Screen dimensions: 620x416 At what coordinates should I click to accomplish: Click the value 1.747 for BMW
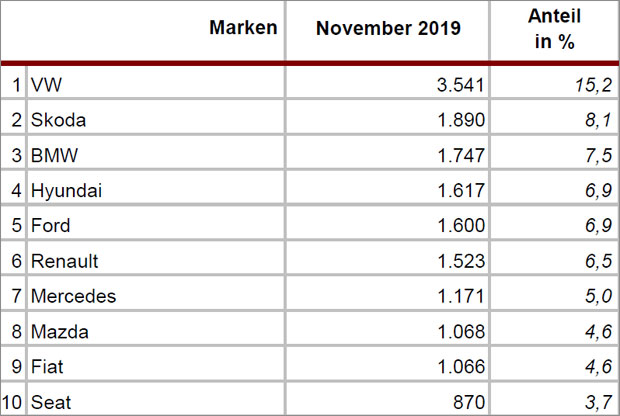[461, 155]
